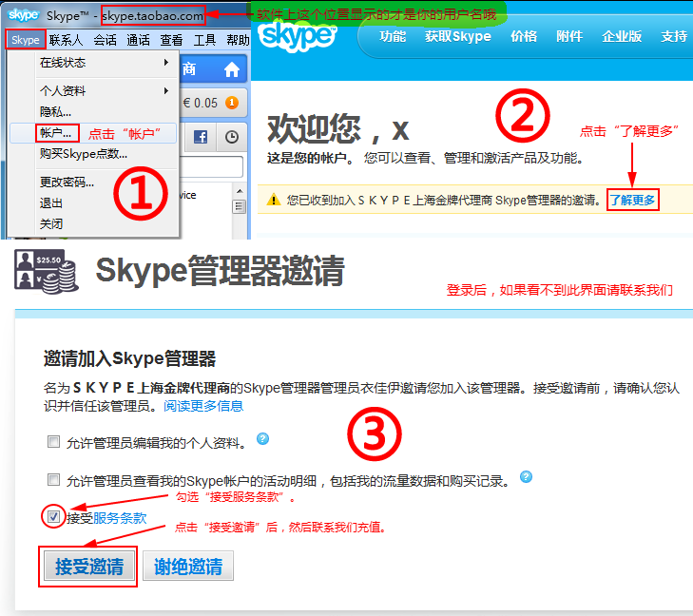Viewport: 693px width, 616px height.
Task: Open the 联系人 menu
Action: pos(66,40)
